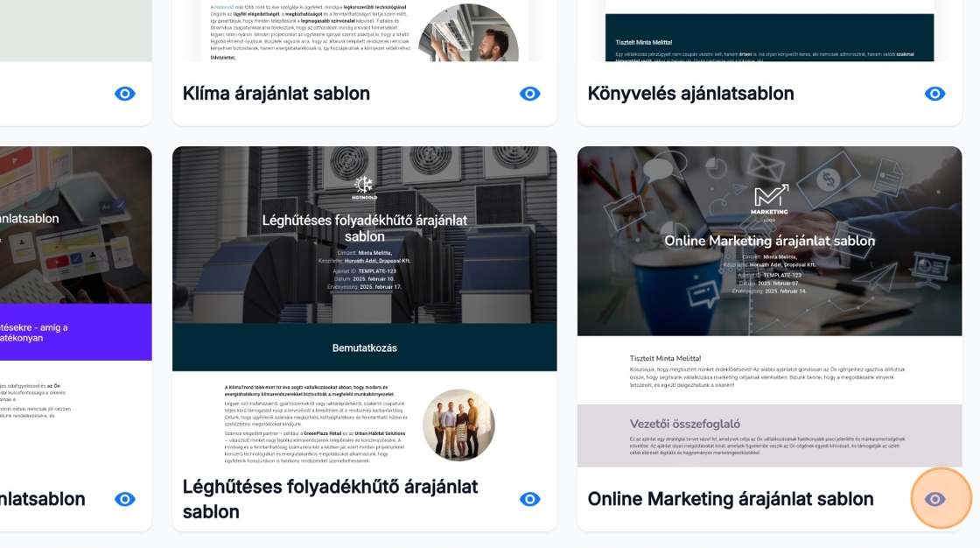Click the Hotncold logo in the Léghűtéses preview
Screen dimensions: 980x548
[364, 186]
